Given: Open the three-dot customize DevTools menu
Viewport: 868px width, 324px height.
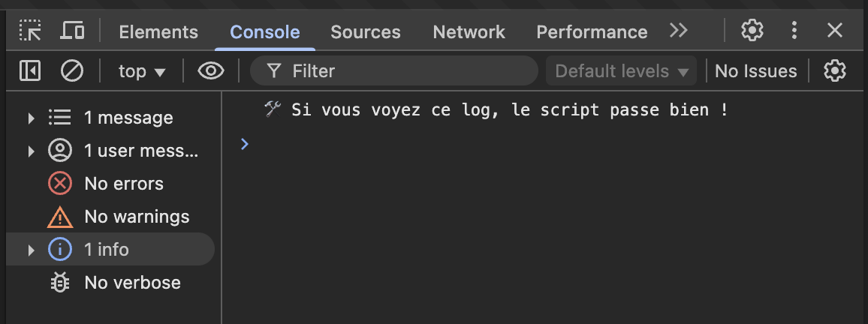Looking at the screenshot, I should pyautogui.click(x=794, y=31).
